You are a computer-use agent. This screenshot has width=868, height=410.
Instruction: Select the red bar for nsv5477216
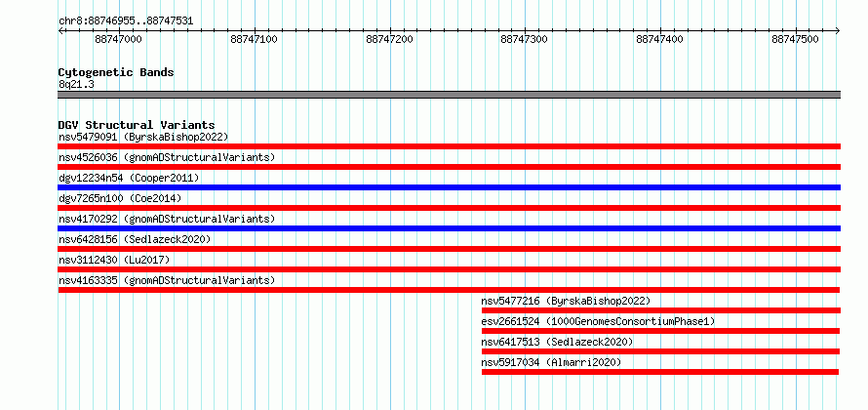click(661, 310)
